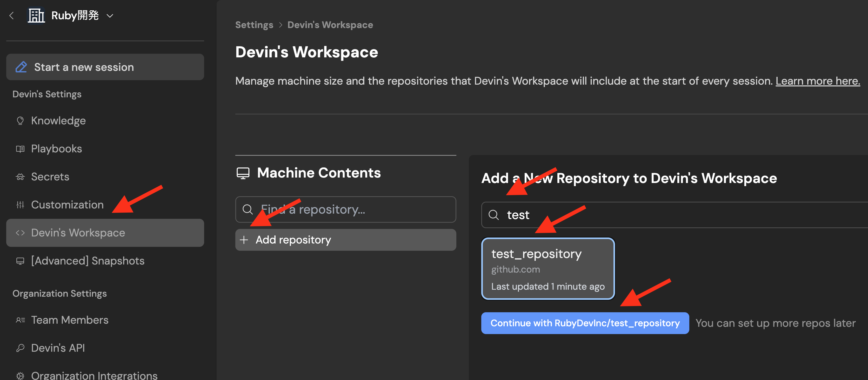Image resolution: width=868 pixels, height=380 pixels.
Task: Click the Add repository button
Action: coord(345,240)
